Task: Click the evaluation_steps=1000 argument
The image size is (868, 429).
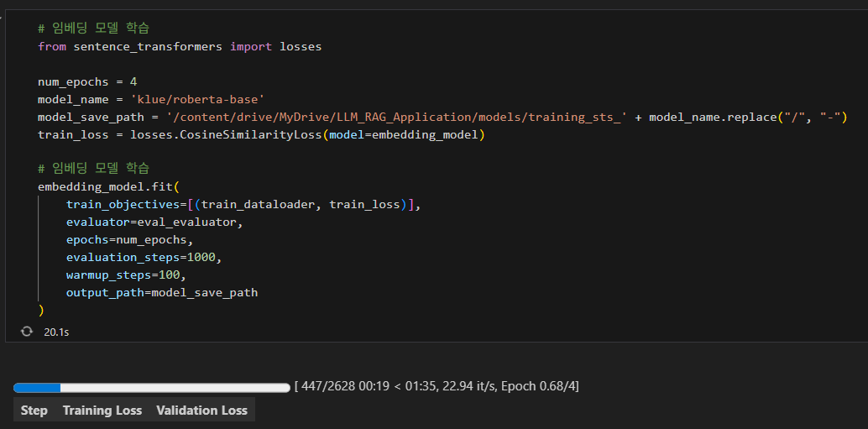Action: pyautogui.click(x=144, y=258)
